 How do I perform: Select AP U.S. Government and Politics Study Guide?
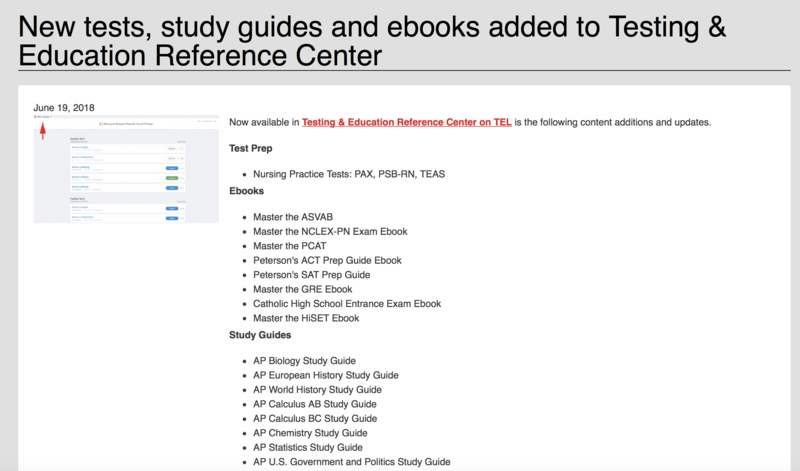click(352, 462)
